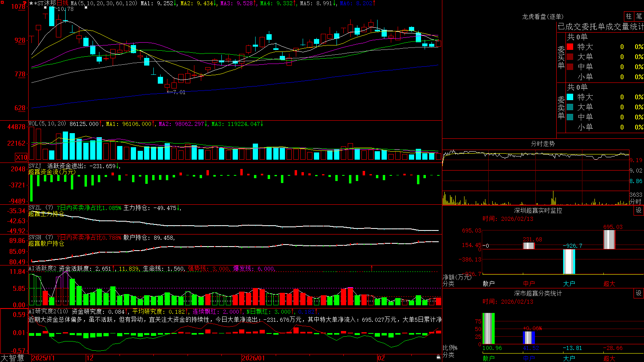The image size is (644, 362).
Task: Click the red 特大 buy-order color swatch
Action: (x=570, y=47)
